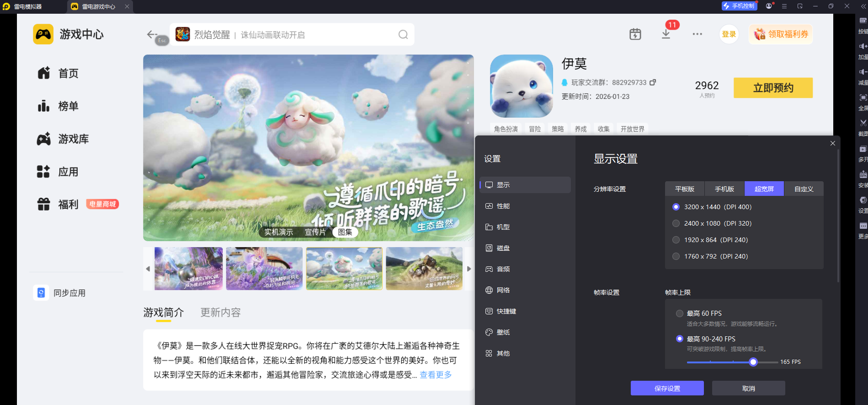
Task: Click the 手机控制 phone control button
Action: [739, 6]
